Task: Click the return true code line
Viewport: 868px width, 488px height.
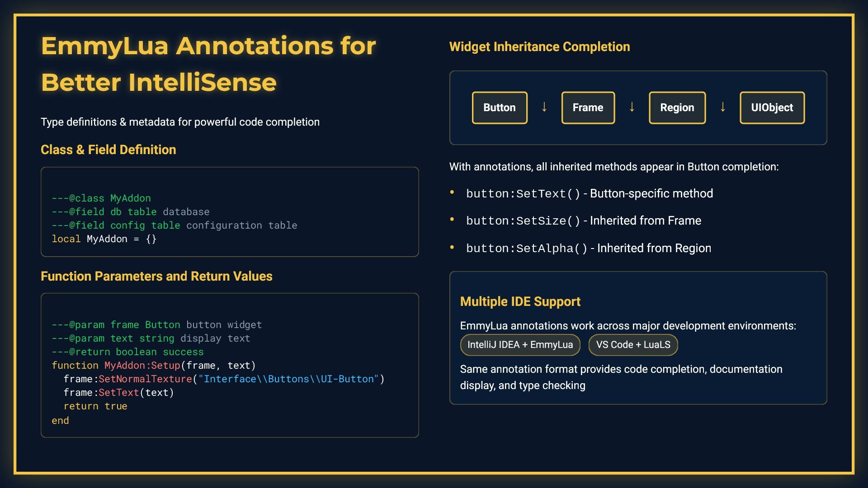Action: click(x=95, y=406)
